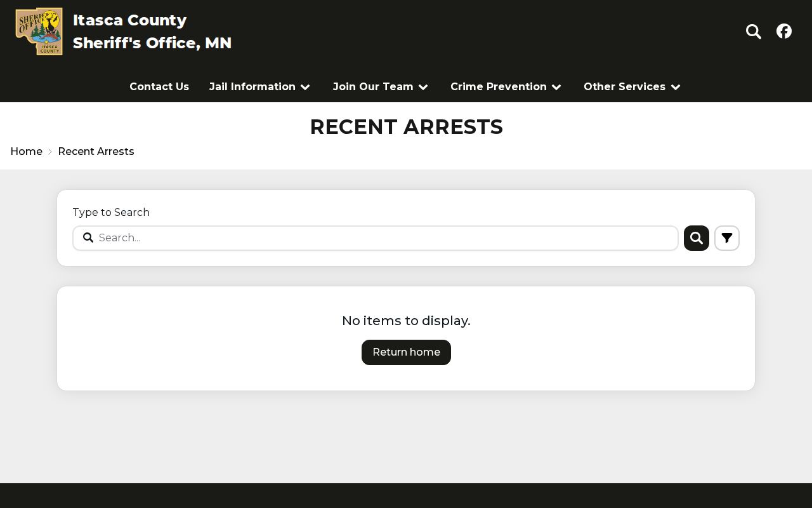Click Itasca County Sheriff's Office title
The image size is (812, 508).
tap(152, 31)
